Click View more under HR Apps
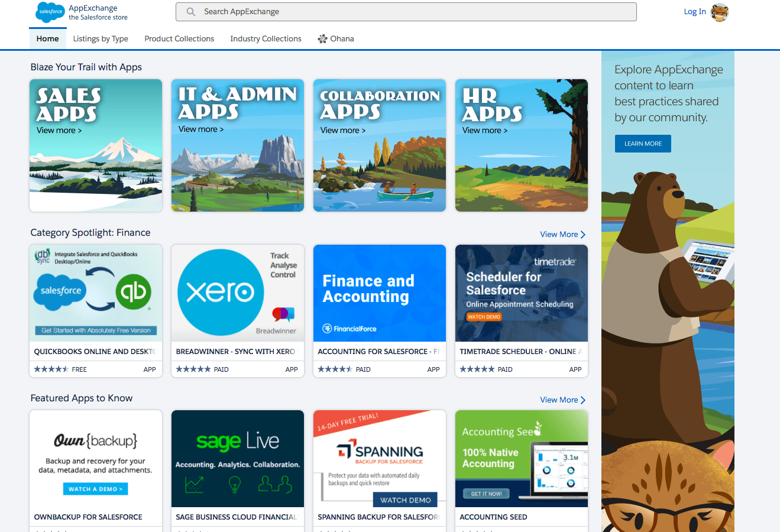 coord(485,131)
